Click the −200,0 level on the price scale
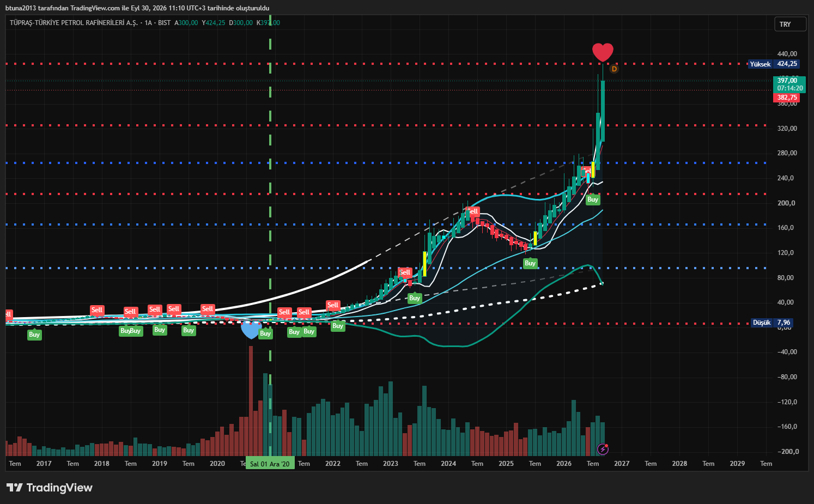Image resolution: width=814 pixels, height=504 pixels. coord(788,452)
